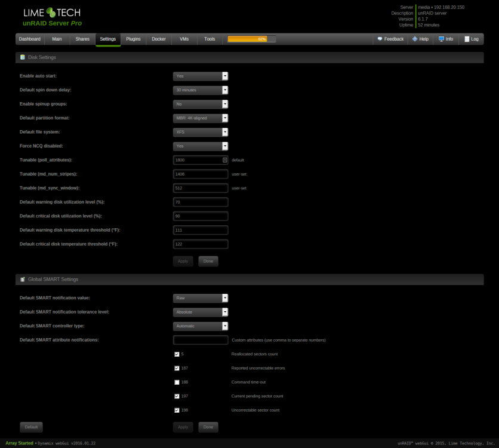Click the 'Command time-out' label
The width and height of the screenshot is (499, 448).
(x=248, y=382)
